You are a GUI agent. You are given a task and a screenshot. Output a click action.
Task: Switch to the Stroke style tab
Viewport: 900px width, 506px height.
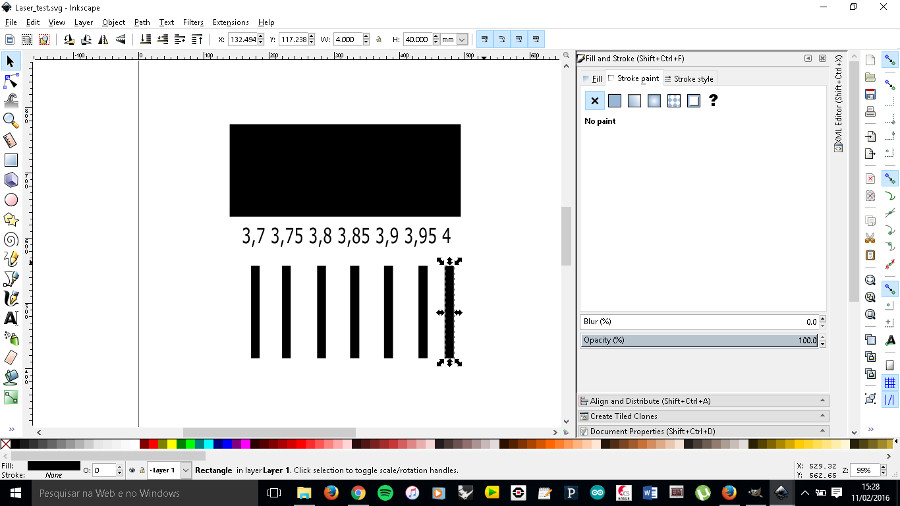click(689, 79)
